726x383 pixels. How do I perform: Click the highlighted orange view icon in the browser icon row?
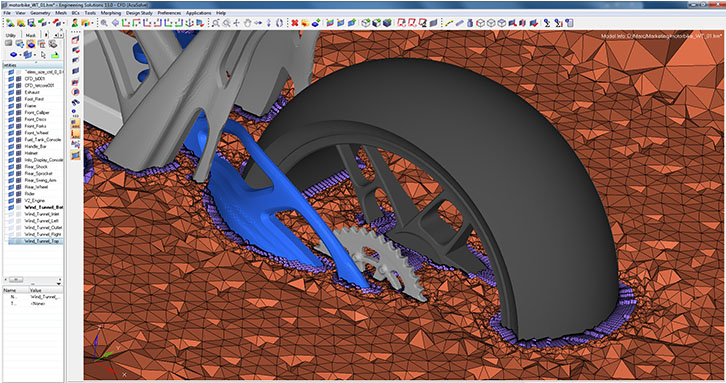click(31, 44)
